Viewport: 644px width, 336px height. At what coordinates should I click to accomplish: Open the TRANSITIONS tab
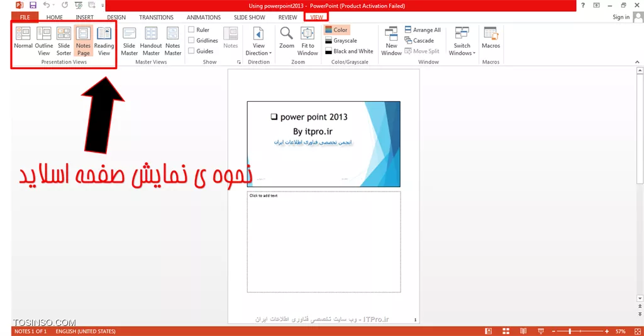(x=156, y=17)
